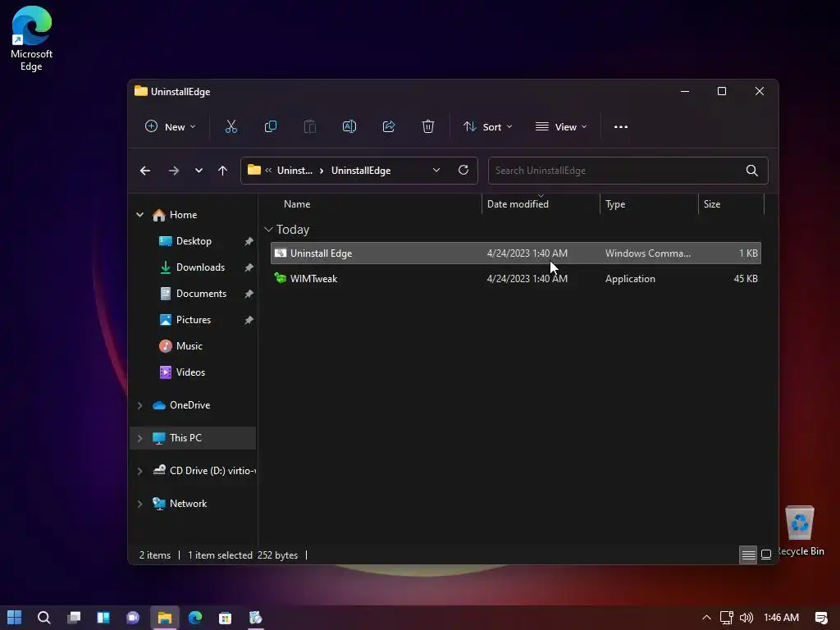
Task: Select Desktop in the sidebar
Action: coord(194,241)
